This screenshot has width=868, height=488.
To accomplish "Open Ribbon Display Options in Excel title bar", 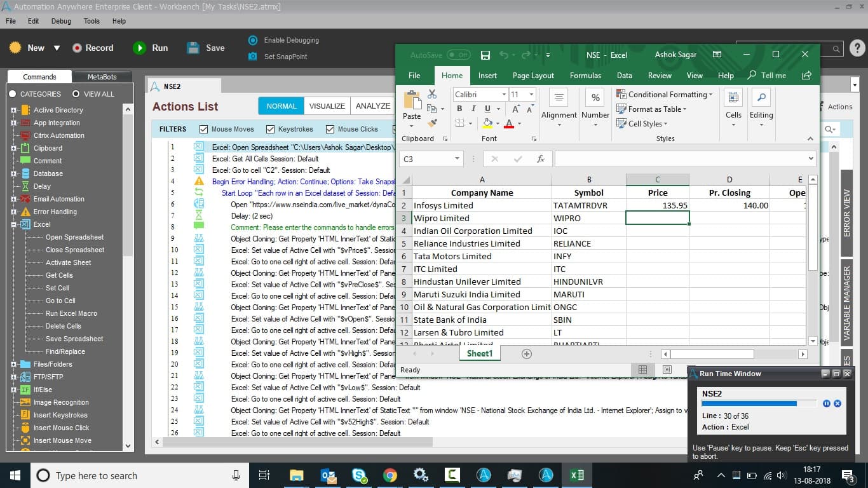I will click(x=717, y=55).
